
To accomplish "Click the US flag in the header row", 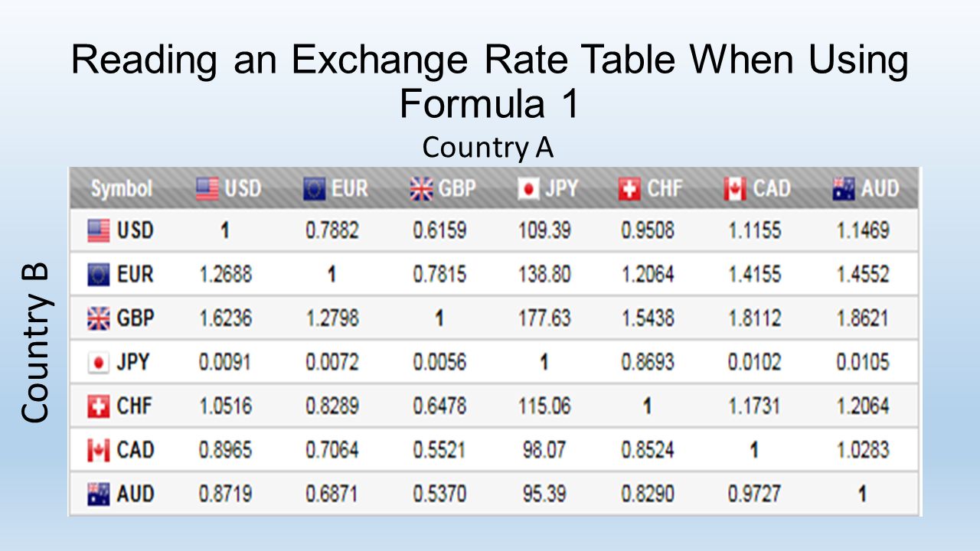I will point(207,189).
